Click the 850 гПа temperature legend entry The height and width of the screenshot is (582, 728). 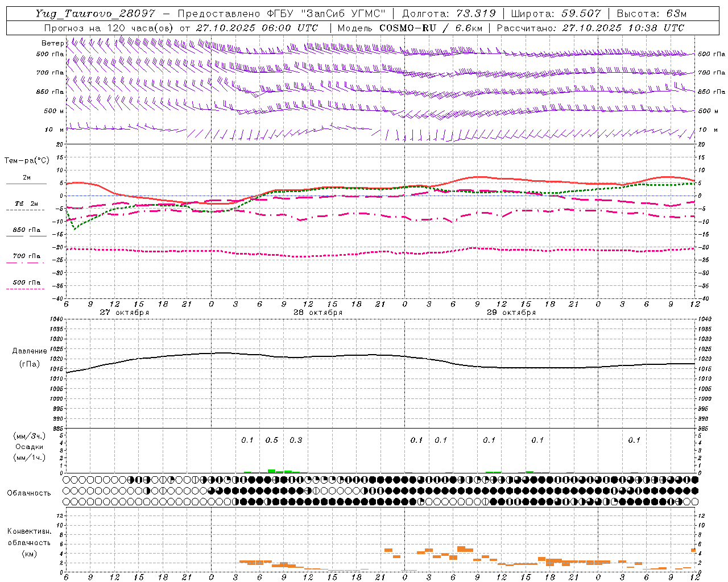point(27,230)
